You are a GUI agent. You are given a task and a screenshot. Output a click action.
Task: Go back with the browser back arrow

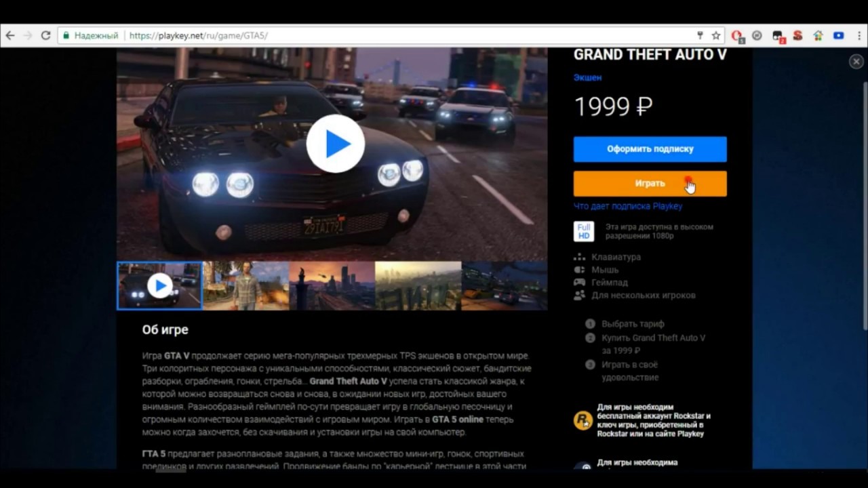[9, 35]
